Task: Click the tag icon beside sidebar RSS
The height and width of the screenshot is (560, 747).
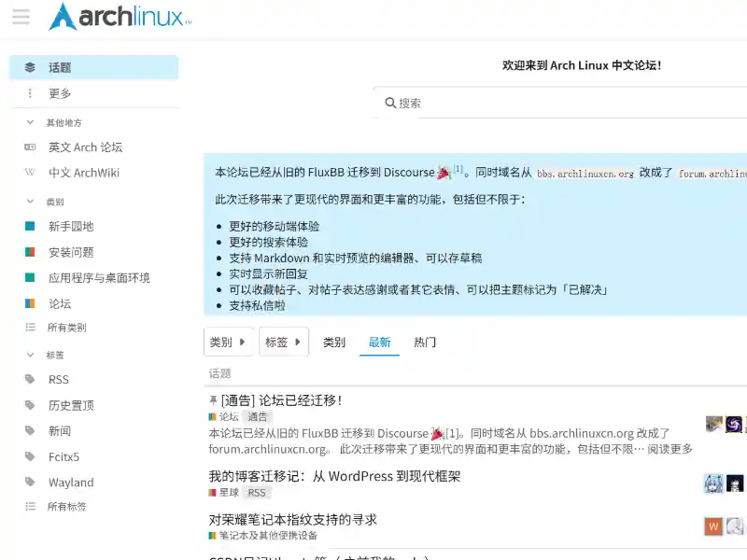Action: pos(30,379)
